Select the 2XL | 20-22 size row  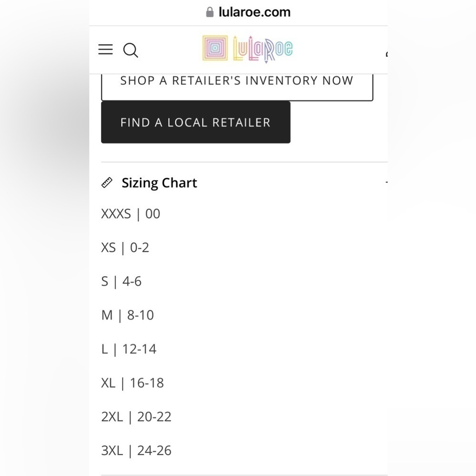coord(136,416)
